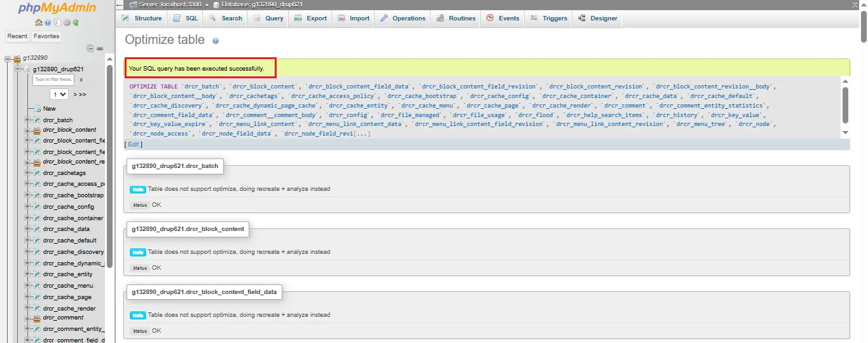Click the Home icon under phpMyAdmin logo
The image size is (868, 343).
pyautogui.click(x=39, y=22)
